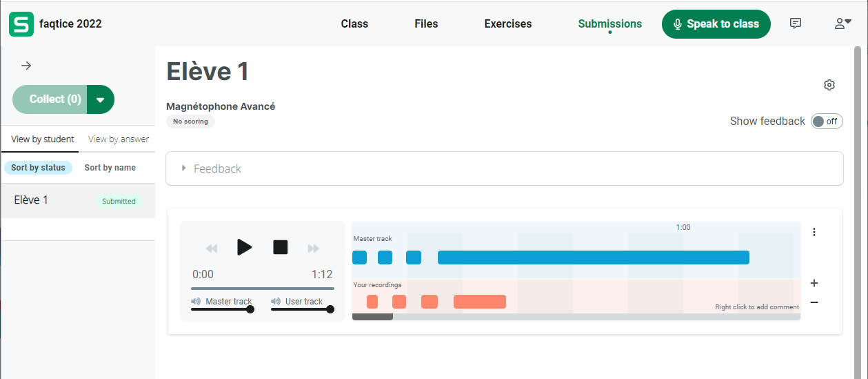Image resolution: width=868 pixels, height=379 pixels.
Task: Click the Speak to class button
Action: coord(716,23)
